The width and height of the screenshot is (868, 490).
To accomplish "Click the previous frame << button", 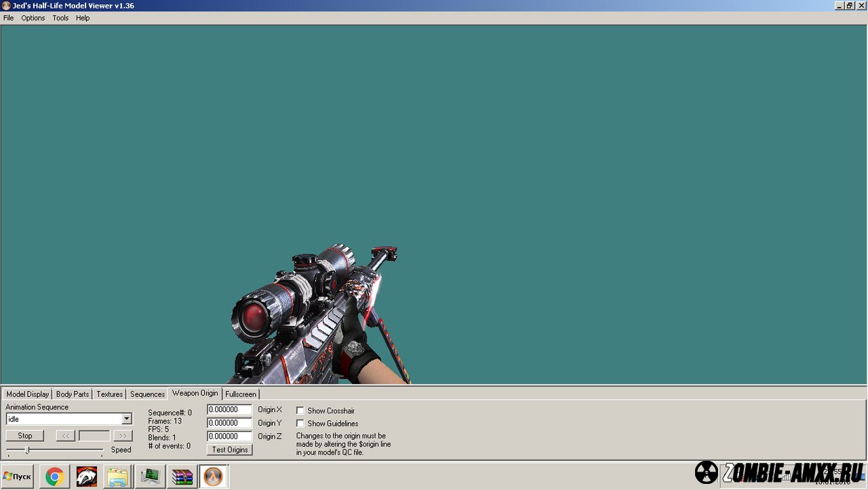I will point(65,436).
